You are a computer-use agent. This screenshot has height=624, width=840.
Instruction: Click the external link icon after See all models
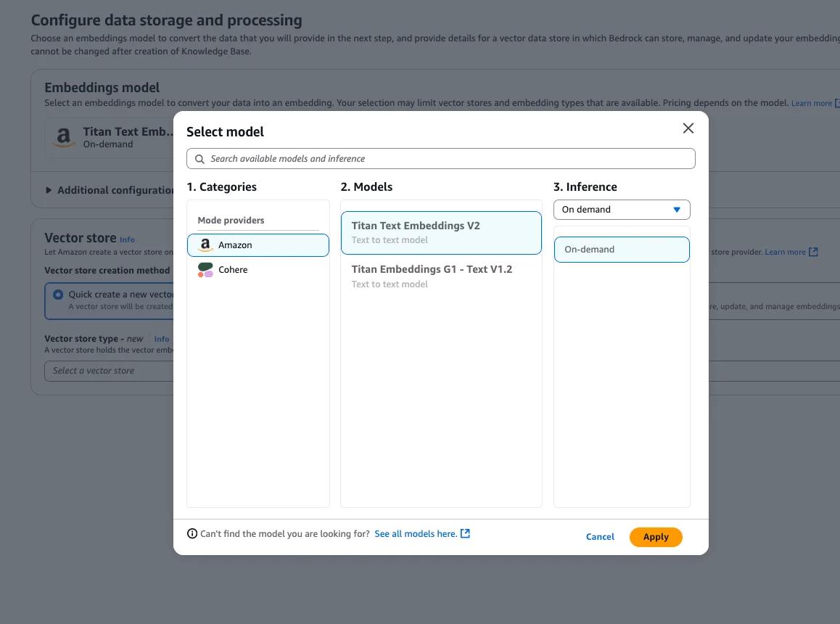coord(466,534)
